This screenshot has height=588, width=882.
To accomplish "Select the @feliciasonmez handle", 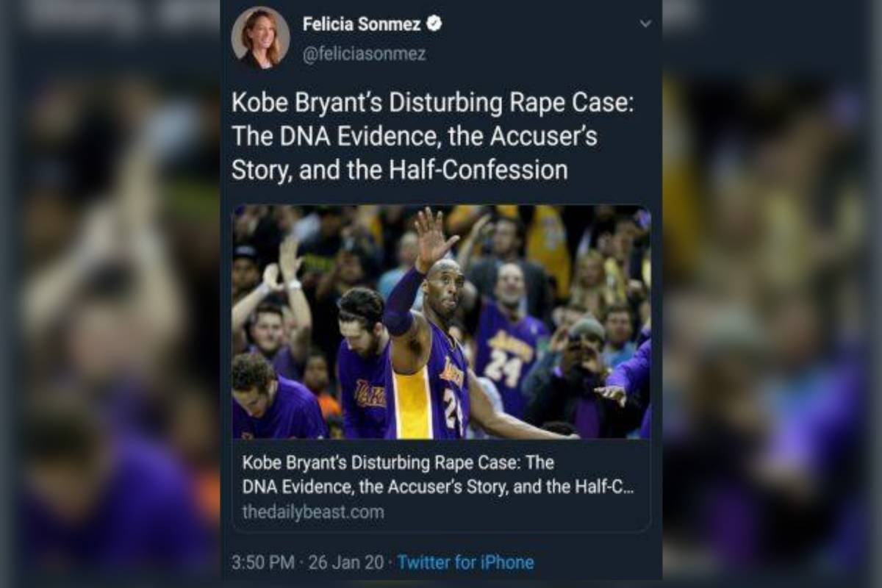I will [364, 54].
